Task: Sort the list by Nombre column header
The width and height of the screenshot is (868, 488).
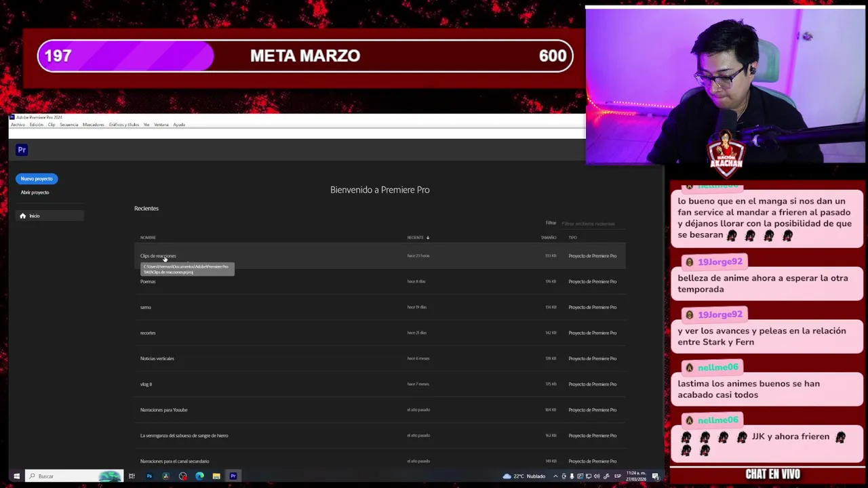Action: click(148, 237)
